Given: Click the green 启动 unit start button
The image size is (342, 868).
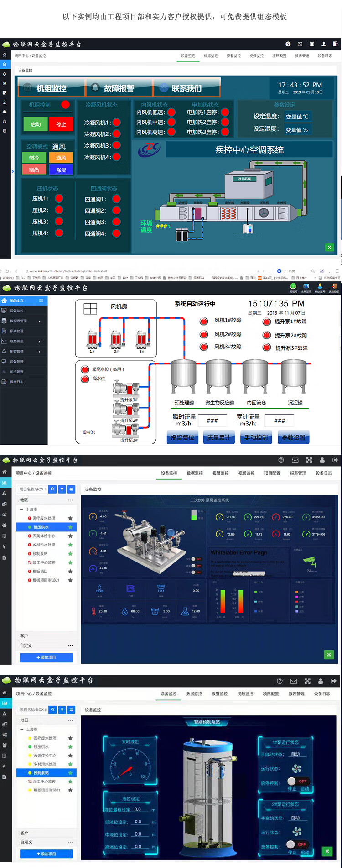Looking at the screenshot, I should pyautogui.click(x=36, y=124).
